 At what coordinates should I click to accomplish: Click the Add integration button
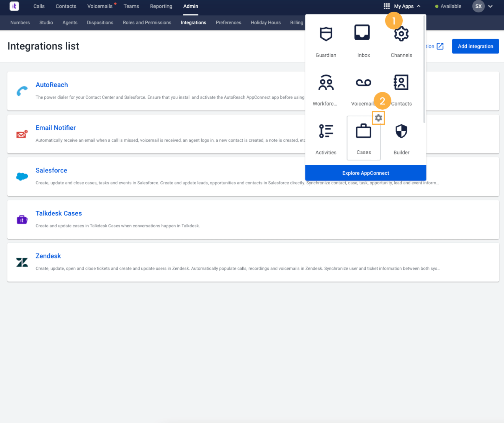pos(475,46)
